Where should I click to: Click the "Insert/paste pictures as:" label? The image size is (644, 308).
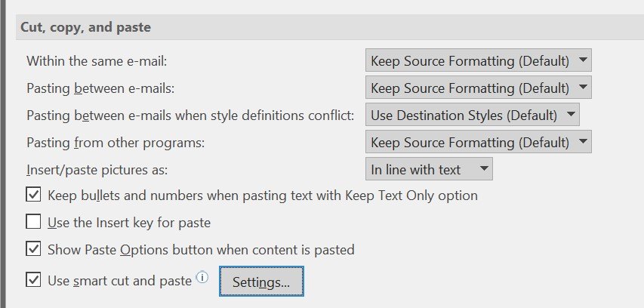(97, 169)
